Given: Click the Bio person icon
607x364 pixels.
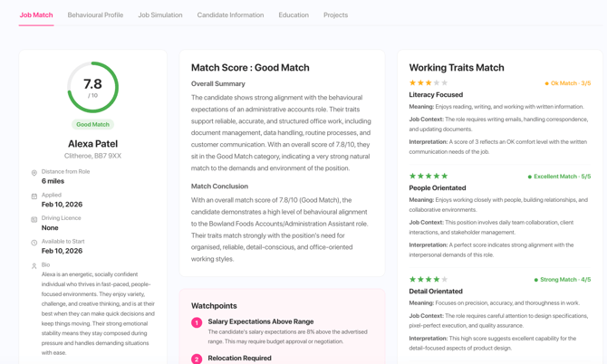Looking at the screenshot, I should pyautogui.click(x=34, y=266).
